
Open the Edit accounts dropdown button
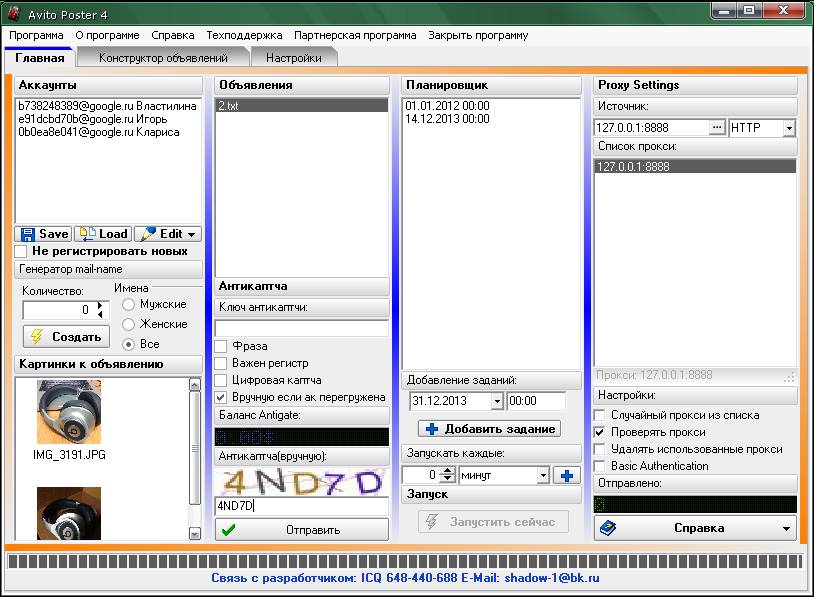point(168,234)
